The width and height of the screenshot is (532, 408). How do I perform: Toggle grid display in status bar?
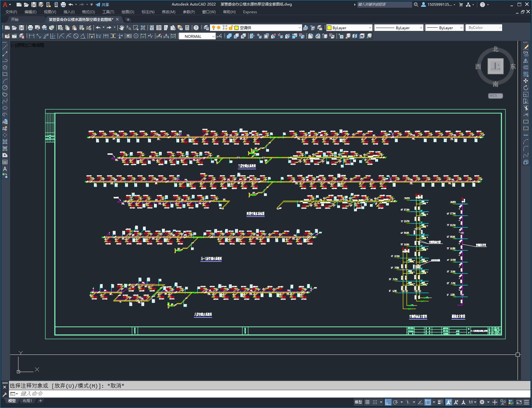tap(367, 402)
